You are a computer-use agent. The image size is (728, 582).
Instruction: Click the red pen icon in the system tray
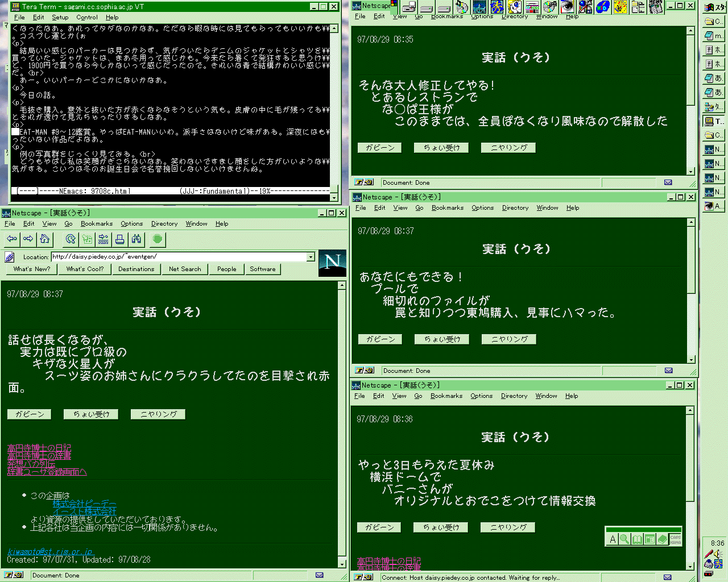709,554
